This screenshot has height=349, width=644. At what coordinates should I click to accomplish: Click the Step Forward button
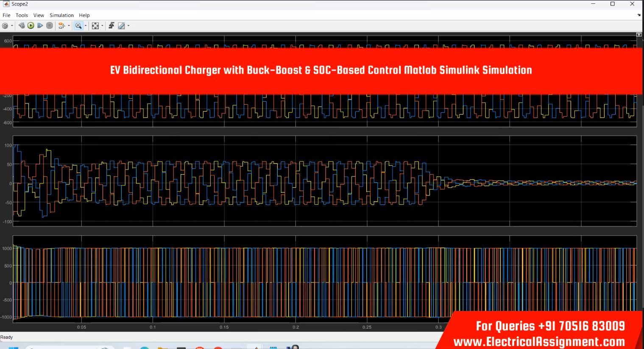click(40, 26)
